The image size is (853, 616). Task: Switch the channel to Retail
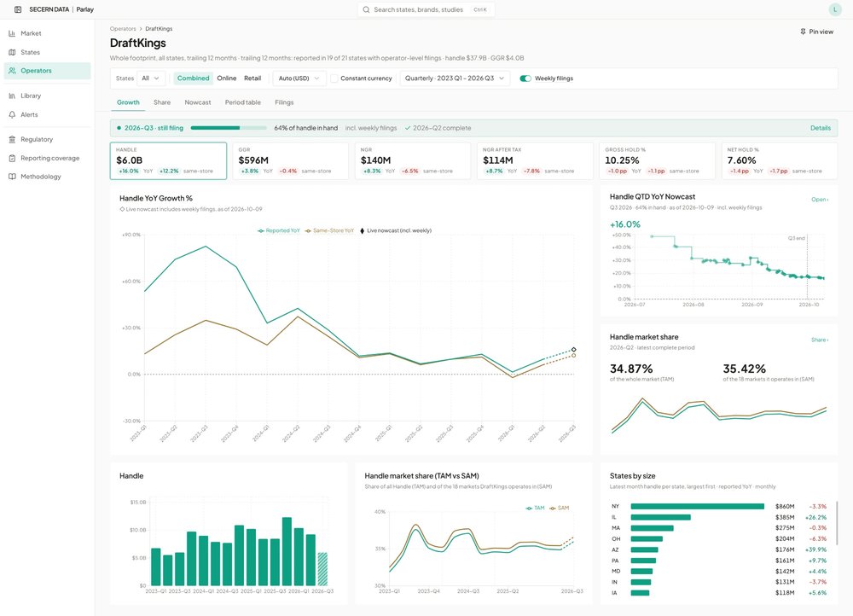tap(252, 78)
